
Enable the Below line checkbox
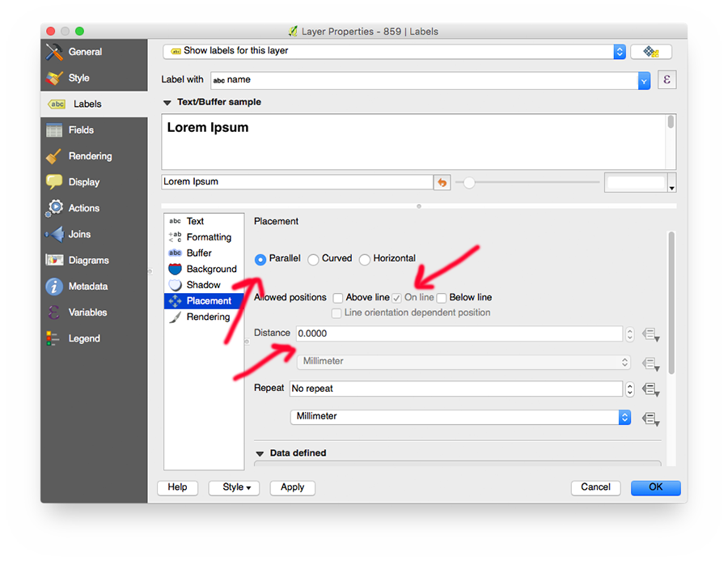coord(441,298)
